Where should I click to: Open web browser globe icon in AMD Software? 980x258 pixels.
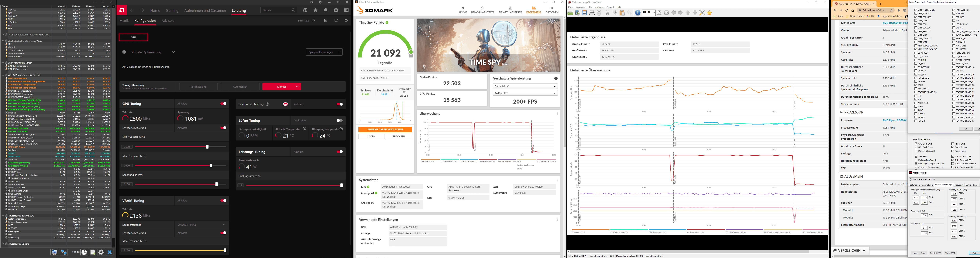[x=305, y=10]
